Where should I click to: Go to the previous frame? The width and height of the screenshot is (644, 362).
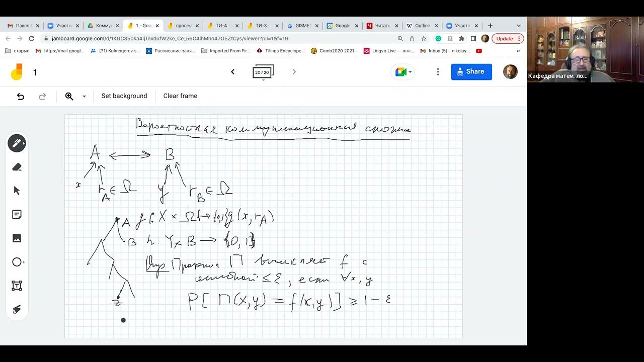pyautogui.click(x=232, y=72)
